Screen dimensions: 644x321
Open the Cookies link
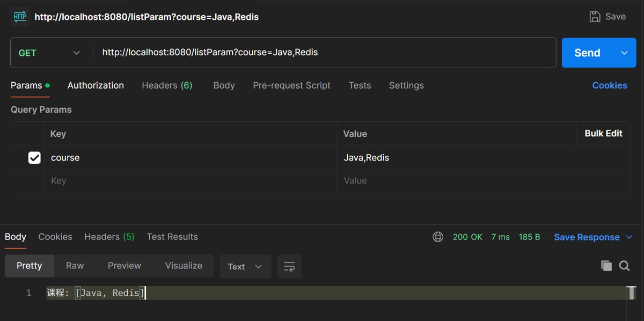tap(609, 85)
